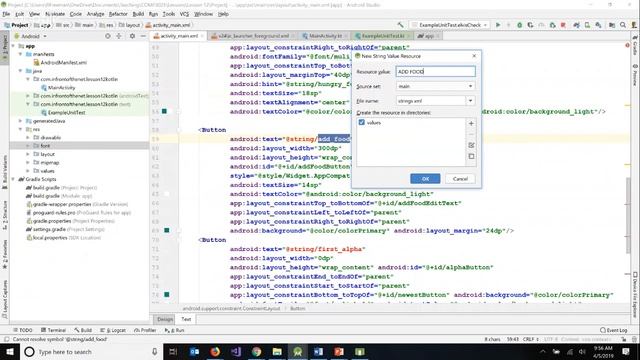Switch to the Design tab
640x360 pixels.
coord(165,319)
